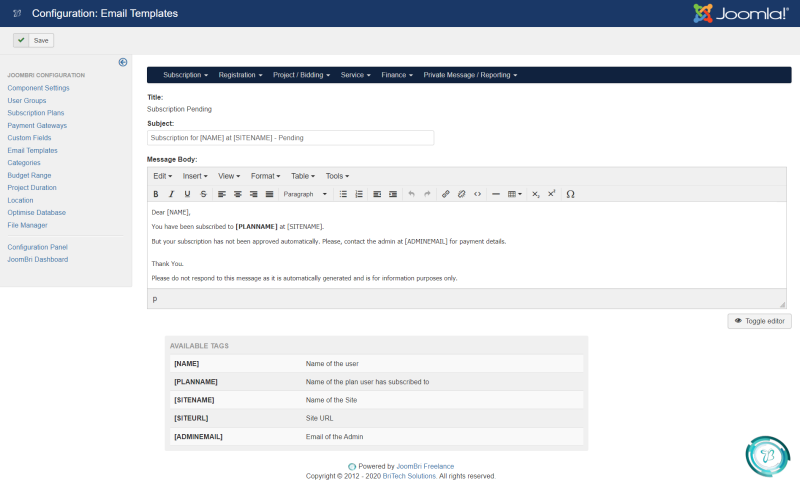This screenshot has width=800, height=486.
Task: Open Subscription Plans page
Action: click(x=36, y=113)
